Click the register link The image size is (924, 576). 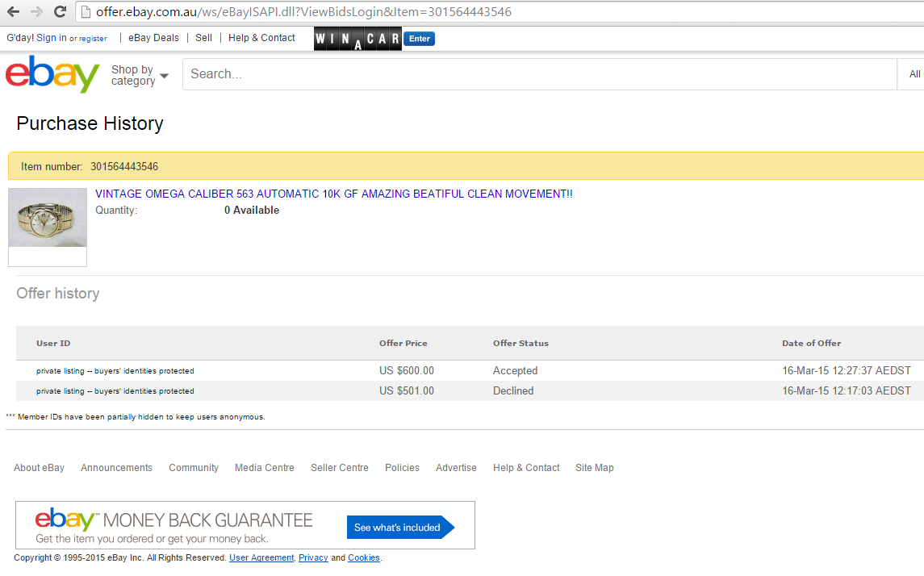click(93, 39)
